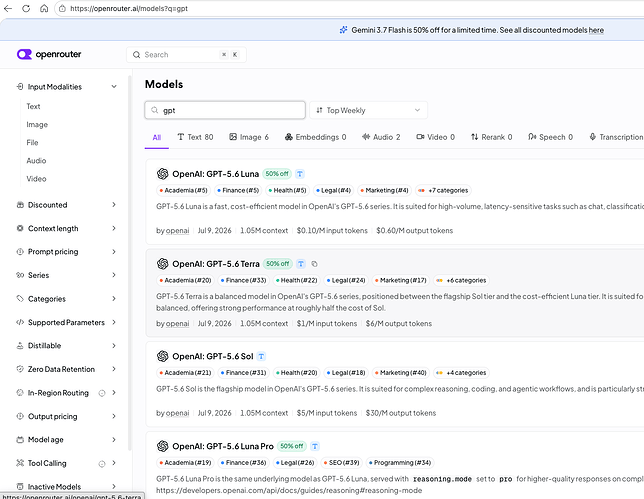
Task: Open the OpenAI: GPT-5.6 Terra model title
Action: point(216,264)
